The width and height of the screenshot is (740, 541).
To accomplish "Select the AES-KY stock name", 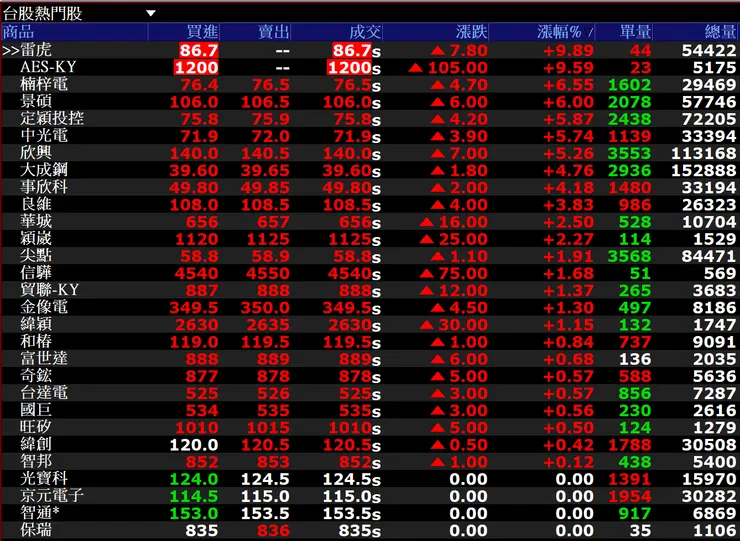I will [x=48, y=67].
